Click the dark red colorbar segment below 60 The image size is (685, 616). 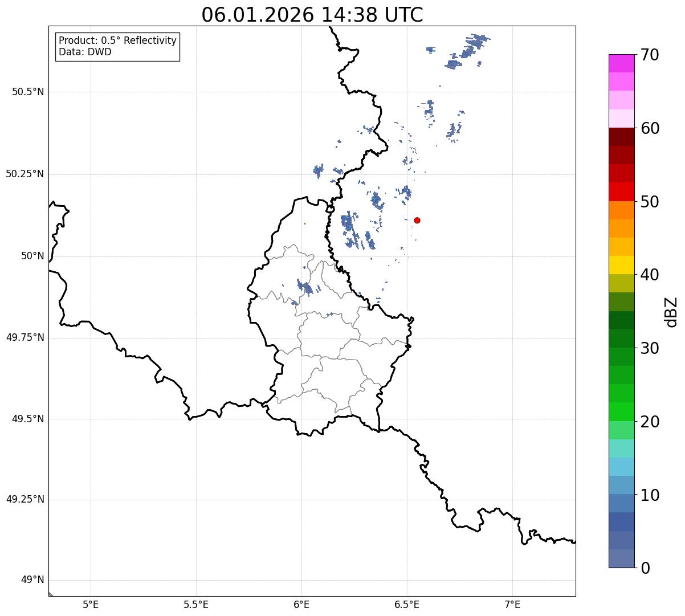coord(621,137)
